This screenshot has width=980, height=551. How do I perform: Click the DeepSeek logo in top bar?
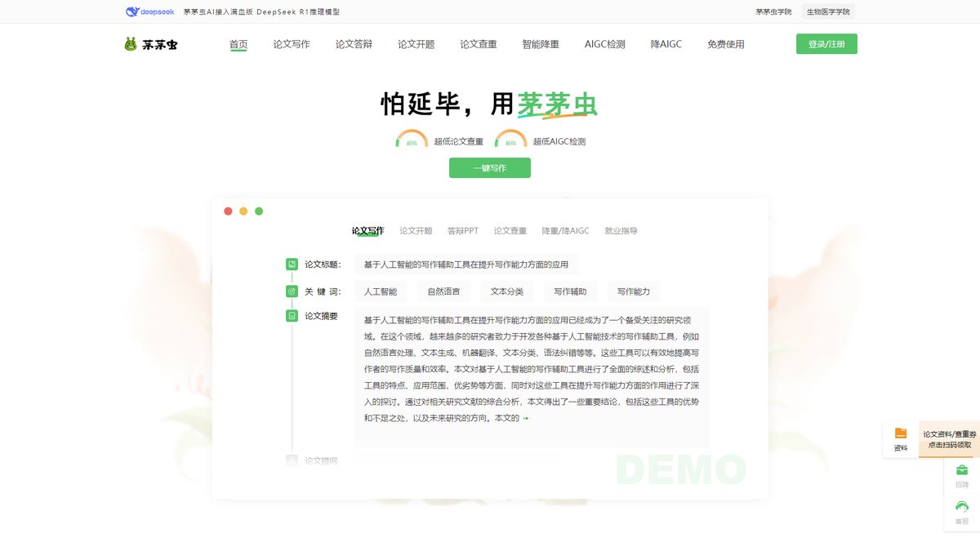149,12
